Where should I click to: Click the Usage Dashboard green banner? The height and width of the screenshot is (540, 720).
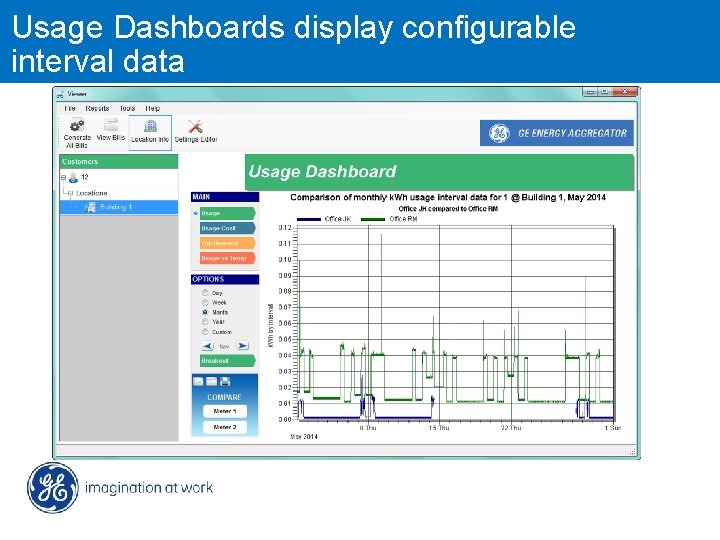pyautogui.click(x=439, y=172)
